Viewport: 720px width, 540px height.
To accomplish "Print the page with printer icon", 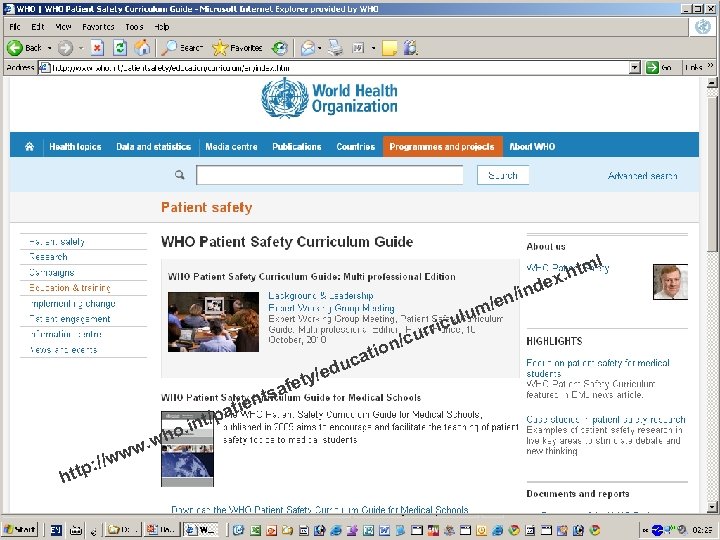I will click(x=335, y=48).
